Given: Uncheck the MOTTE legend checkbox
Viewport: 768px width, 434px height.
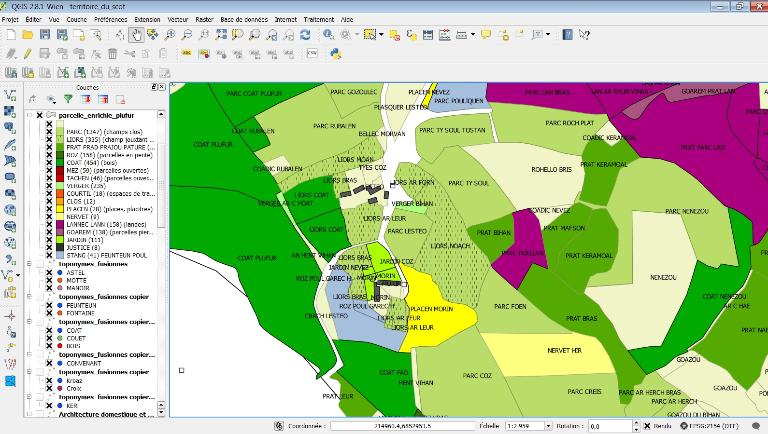Looking at the screenshot, I should (x=49, y=281).
